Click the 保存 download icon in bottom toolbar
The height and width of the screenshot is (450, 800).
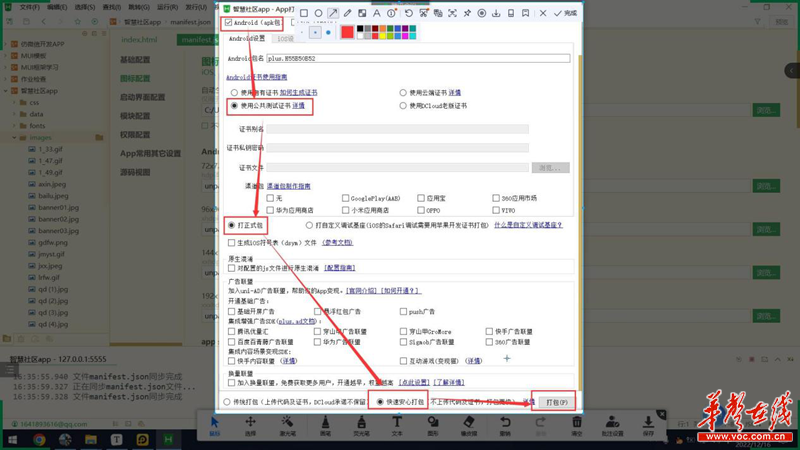(648, 426)
